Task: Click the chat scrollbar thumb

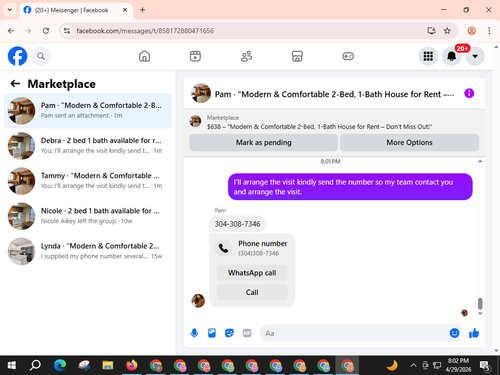Action: (480, 303)
